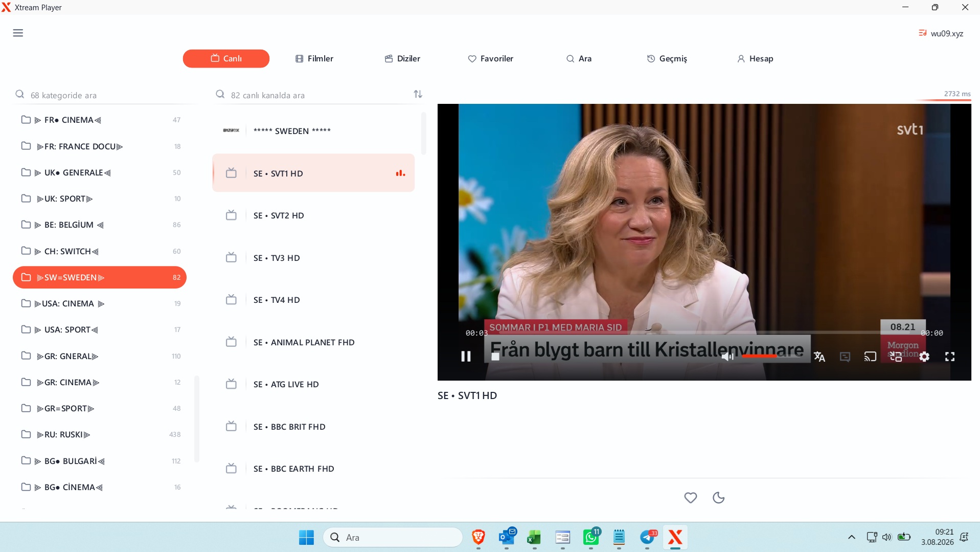Open Excel from the taskbar
The height and width of the screenshot is (552, 980).
(x=534, y=537)
